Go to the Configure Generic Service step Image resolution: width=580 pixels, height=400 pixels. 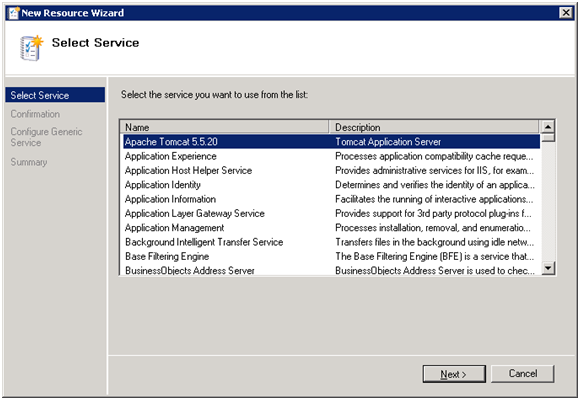[x=46, y=137]
